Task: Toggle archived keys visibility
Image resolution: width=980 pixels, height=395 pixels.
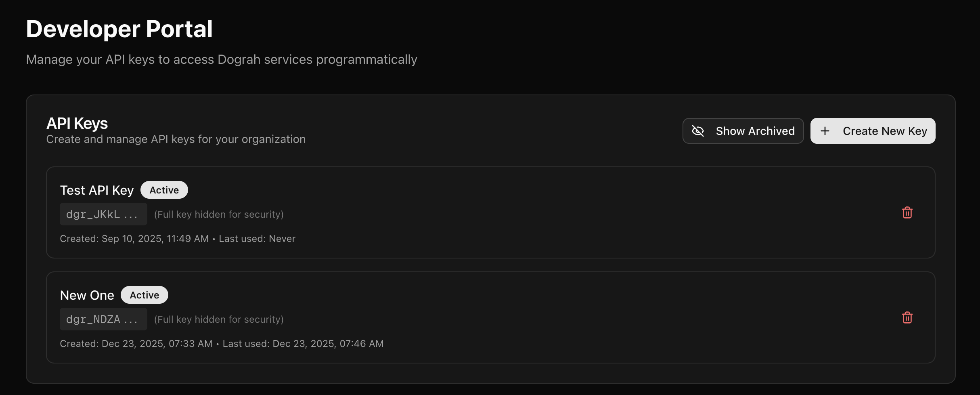Action: [742, 130]
